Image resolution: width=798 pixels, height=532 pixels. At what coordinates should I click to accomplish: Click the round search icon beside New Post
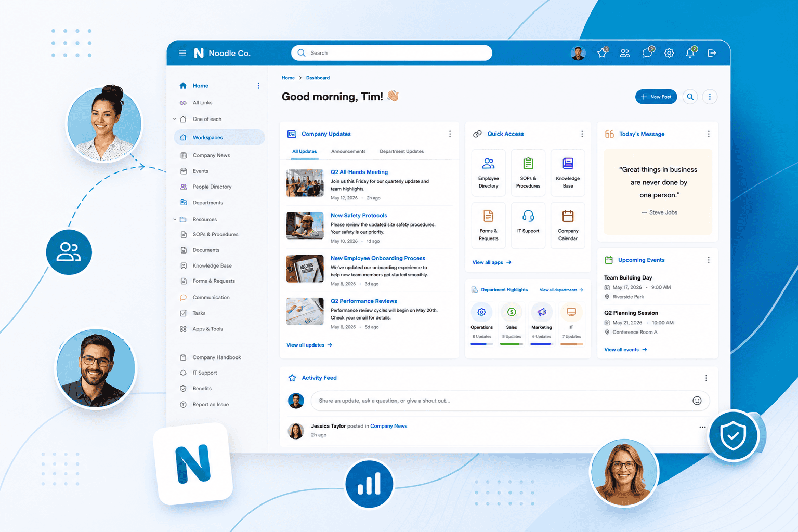click(x=690, y=97)
